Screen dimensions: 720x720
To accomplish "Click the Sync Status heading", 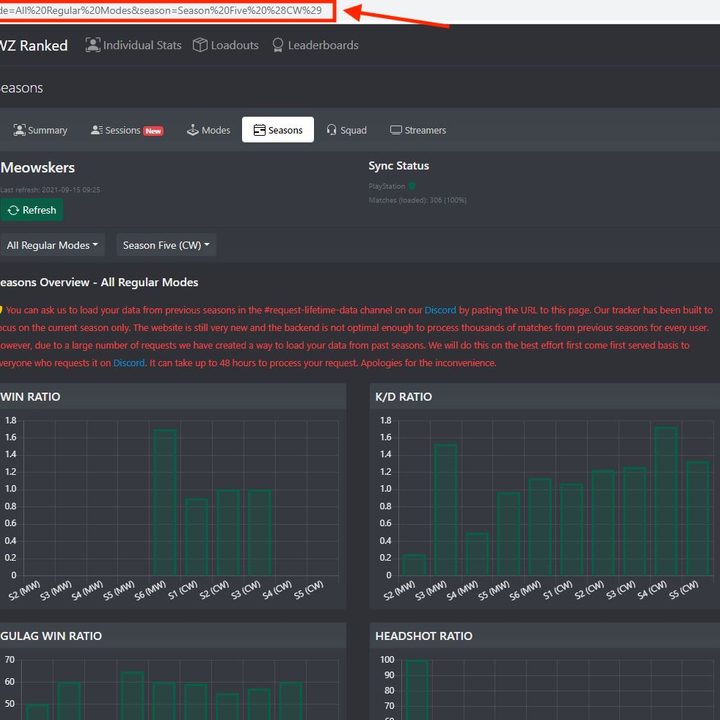I will (399, 166).
